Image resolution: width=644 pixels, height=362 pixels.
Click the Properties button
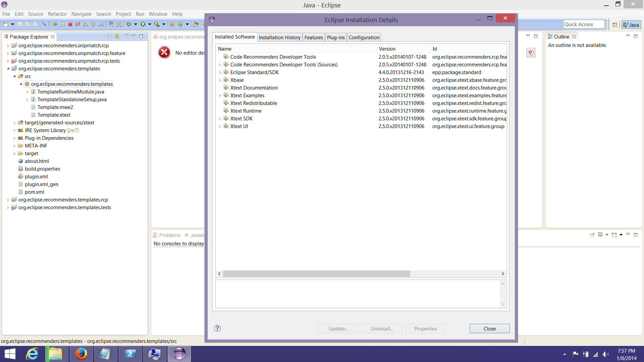click(425, 328)
